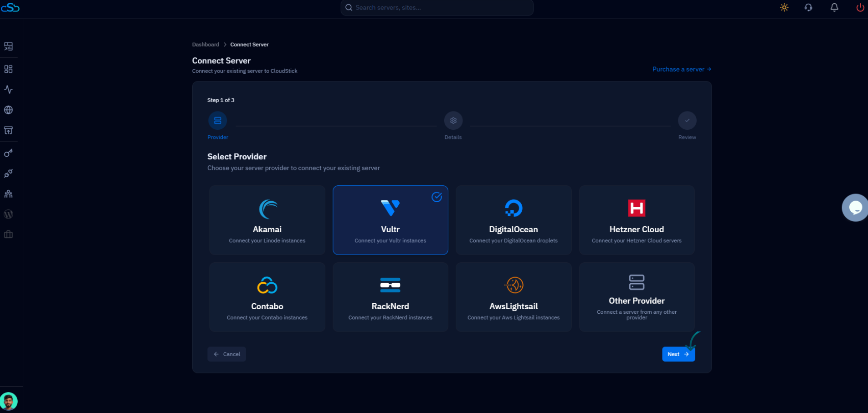868x413 pixels.
Task: Click the Connect Server breadcrumb
Action: click(x=249, y=45)
